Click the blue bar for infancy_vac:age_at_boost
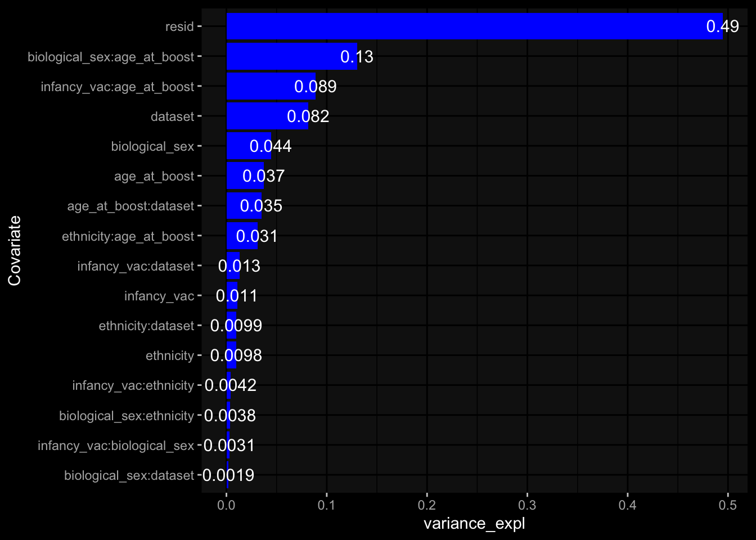This screenshot has height=540, width=756. tap(271, 86)
